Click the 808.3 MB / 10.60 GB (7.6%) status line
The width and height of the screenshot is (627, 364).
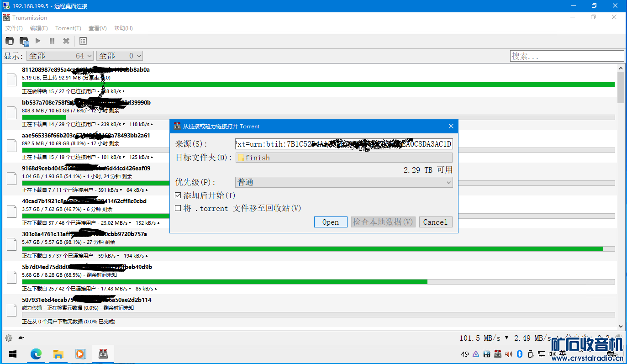click(71, 111)
